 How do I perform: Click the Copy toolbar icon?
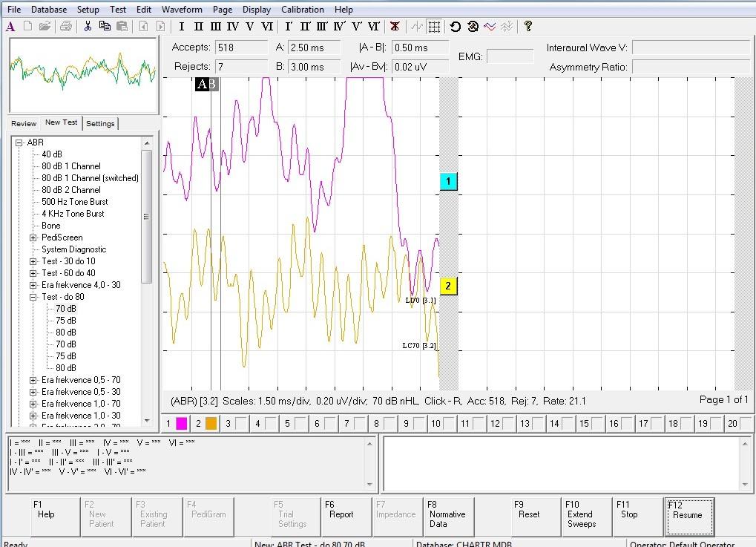click(105, 26)
